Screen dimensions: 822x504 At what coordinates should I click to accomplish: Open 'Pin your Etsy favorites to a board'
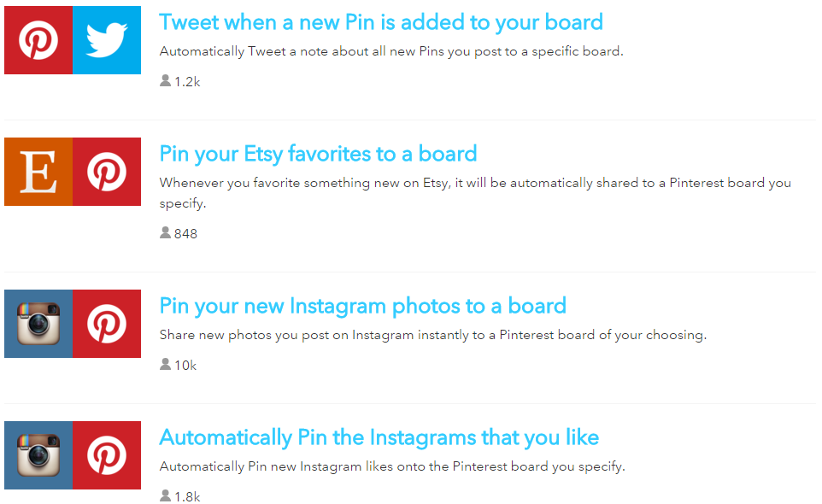(318, 154)
